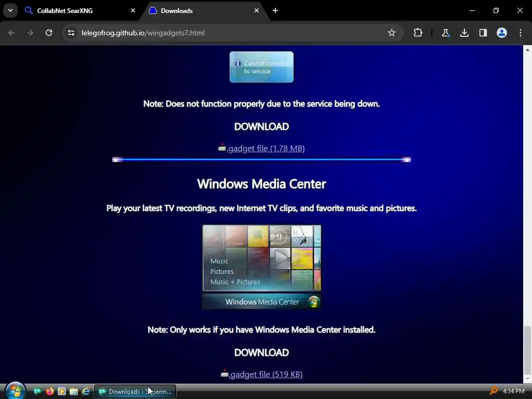
Task: Select Downloads - Supermium taskbar button
Action: [x=135, y=392]
